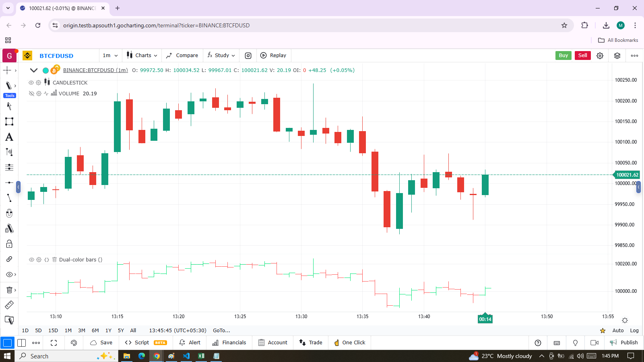Open the Study indicators dropdown

tap(221, 56)
